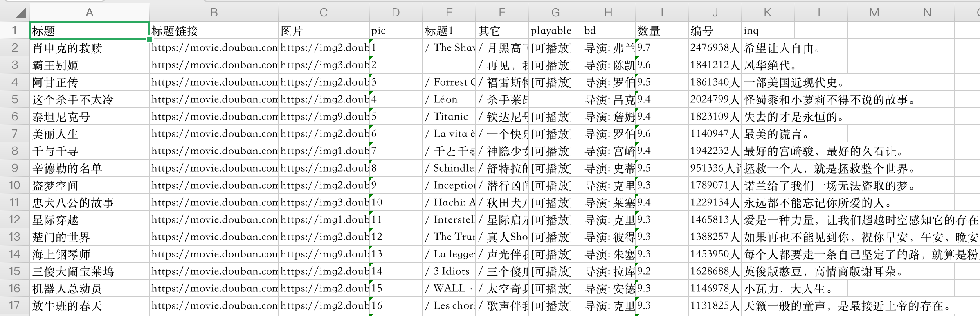The width and height of the screenshot is (980, 316).
Task: Click cell 机器人总动员
Action: pyautogui.click(x=90, y=289)
